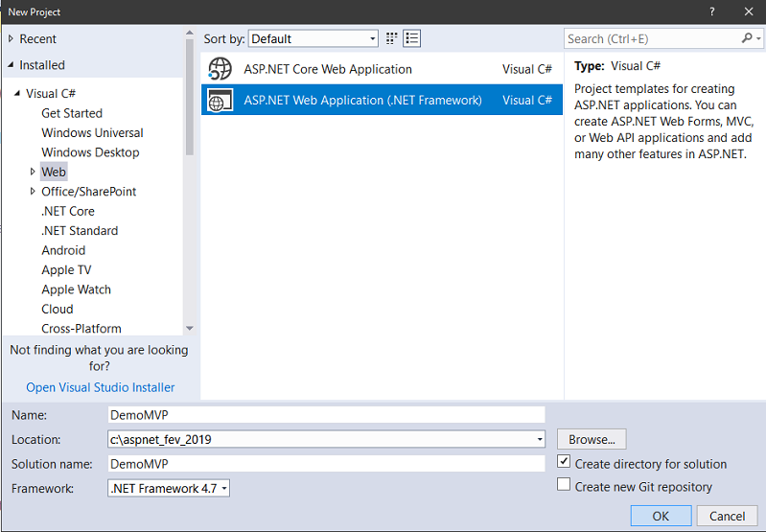Open the Sort by Default dropdown

click(313, 38)
